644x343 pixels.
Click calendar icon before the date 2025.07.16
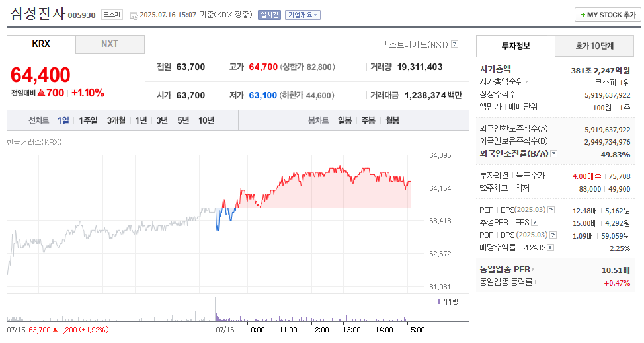pos(134,15)
